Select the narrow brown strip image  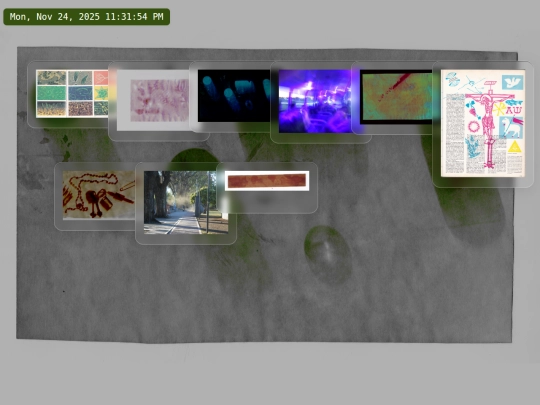(267, 181)
